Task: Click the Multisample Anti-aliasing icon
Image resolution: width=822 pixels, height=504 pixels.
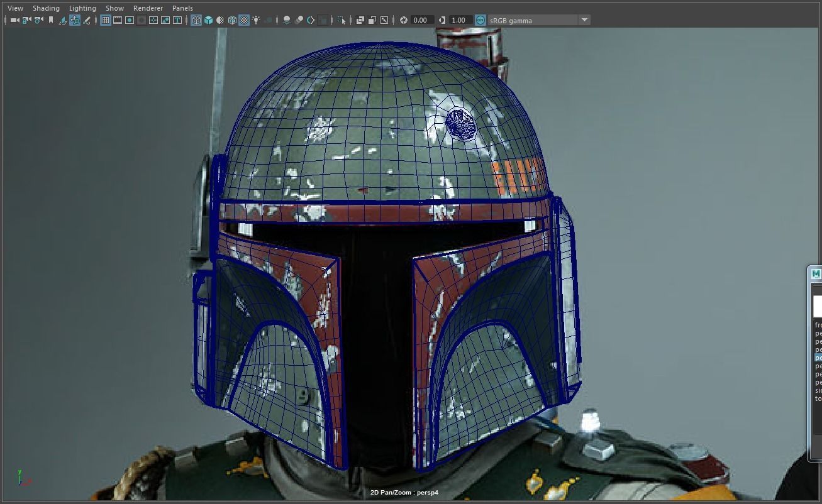Action: (311, 20)
